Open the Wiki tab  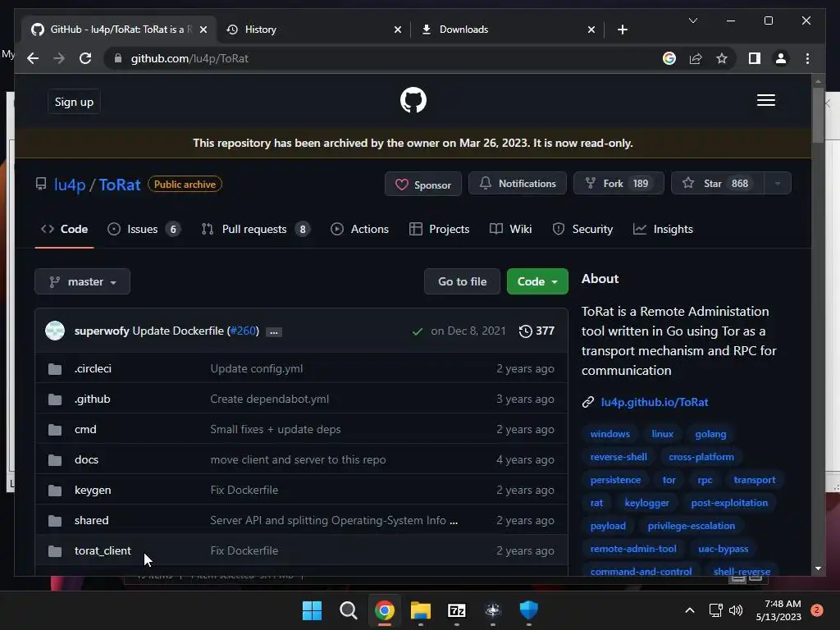click(510, 230)
